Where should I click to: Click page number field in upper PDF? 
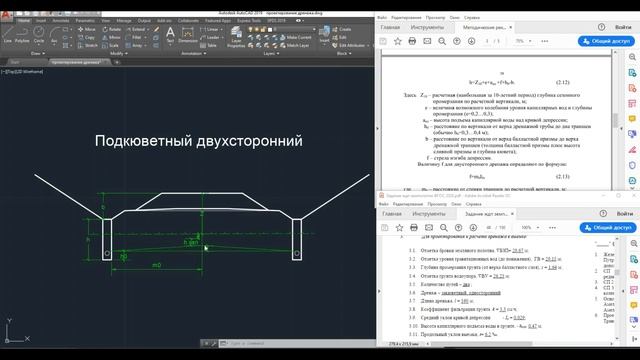(487, 41)
